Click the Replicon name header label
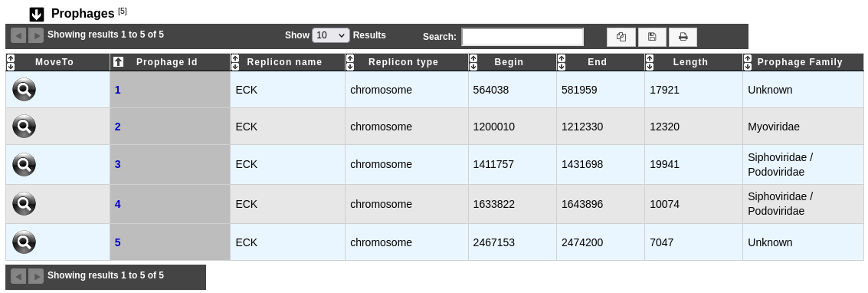This screenshot has height=293, width=868. pos(284,62)
